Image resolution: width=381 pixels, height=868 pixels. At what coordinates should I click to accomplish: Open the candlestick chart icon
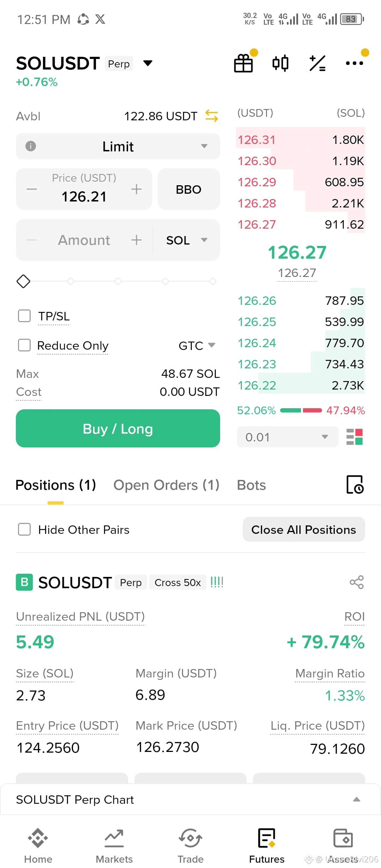280,64
